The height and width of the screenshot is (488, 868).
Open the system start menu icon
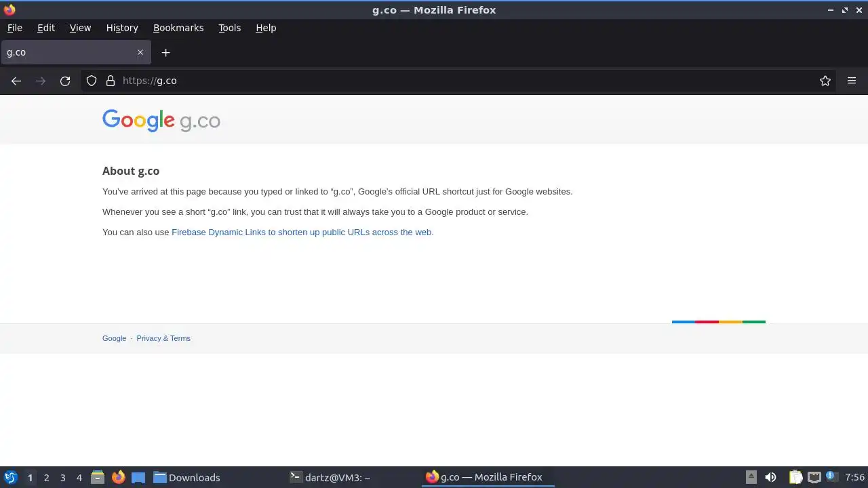(11, 477)
